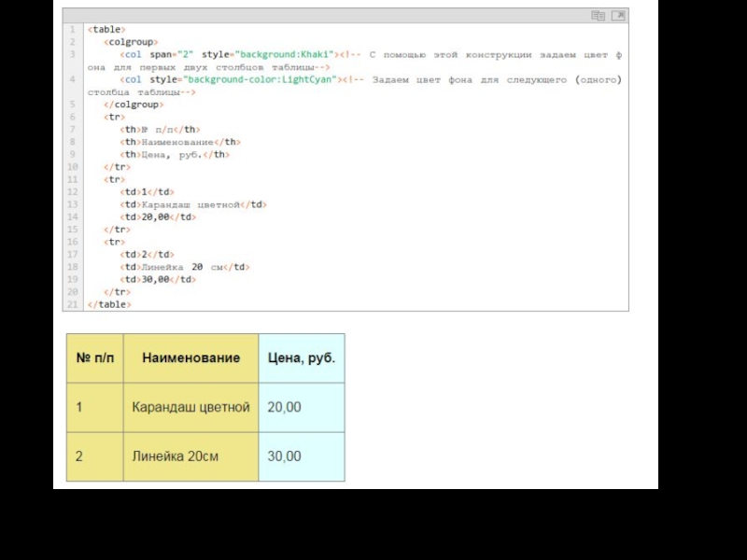Click the <th>Цена, руб.</th> code line

coord(175,154)
